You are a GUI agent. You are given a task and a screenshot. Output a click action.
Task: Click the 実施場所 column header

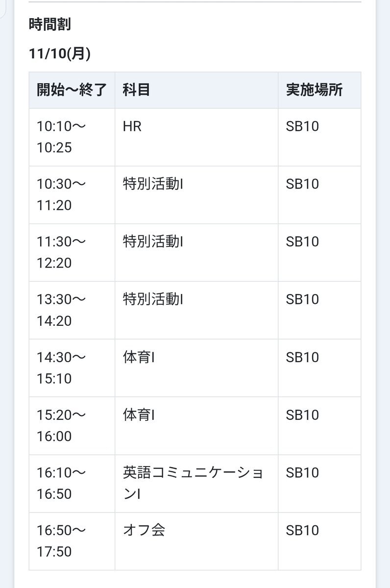315,90
